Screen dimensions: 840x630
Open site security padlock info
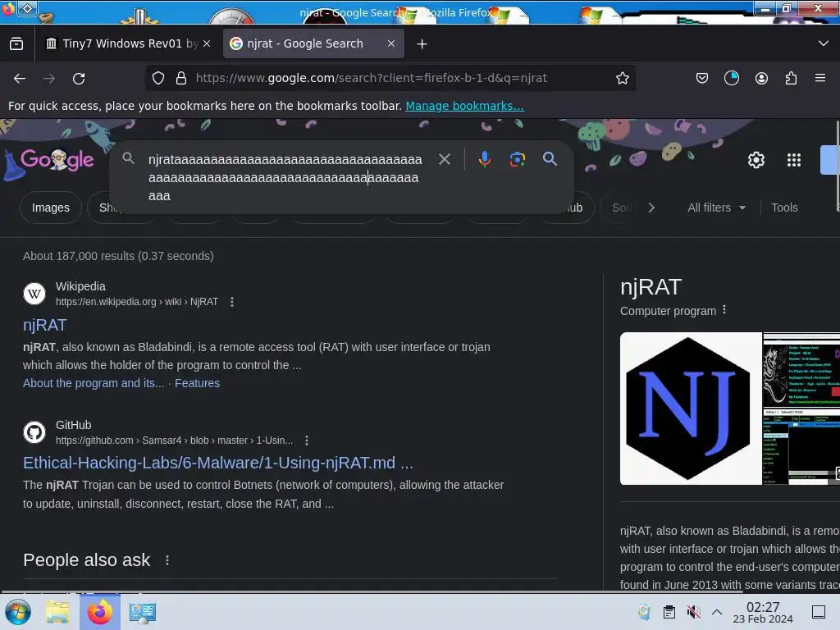(181, 78)
